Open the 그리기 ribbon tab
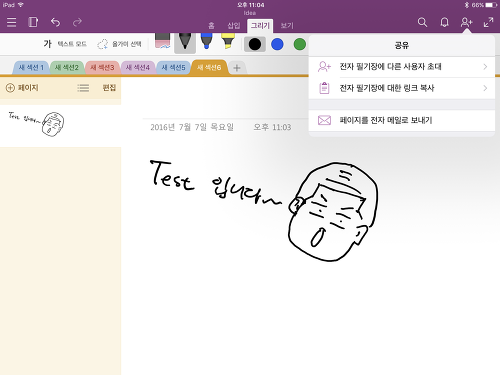 point(260,26)
